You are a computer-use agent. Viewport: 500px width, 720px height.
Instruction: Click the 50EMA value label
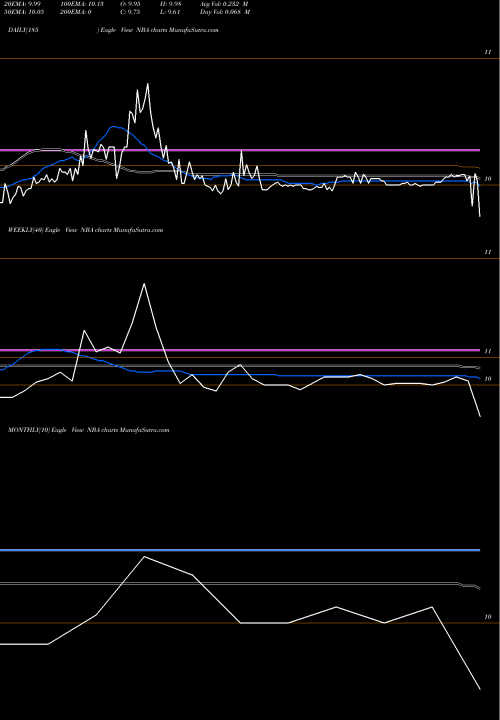coord(24,12)
